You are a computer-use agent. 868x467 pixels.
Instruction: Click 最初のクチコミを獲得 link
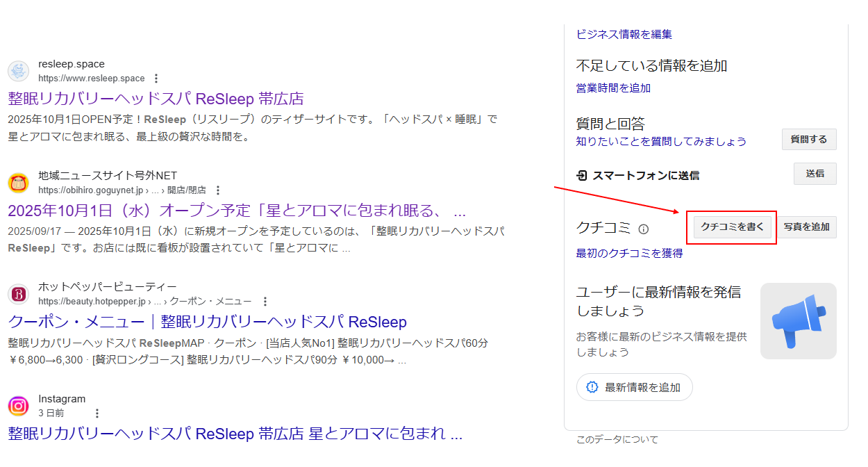click(629, 254)
